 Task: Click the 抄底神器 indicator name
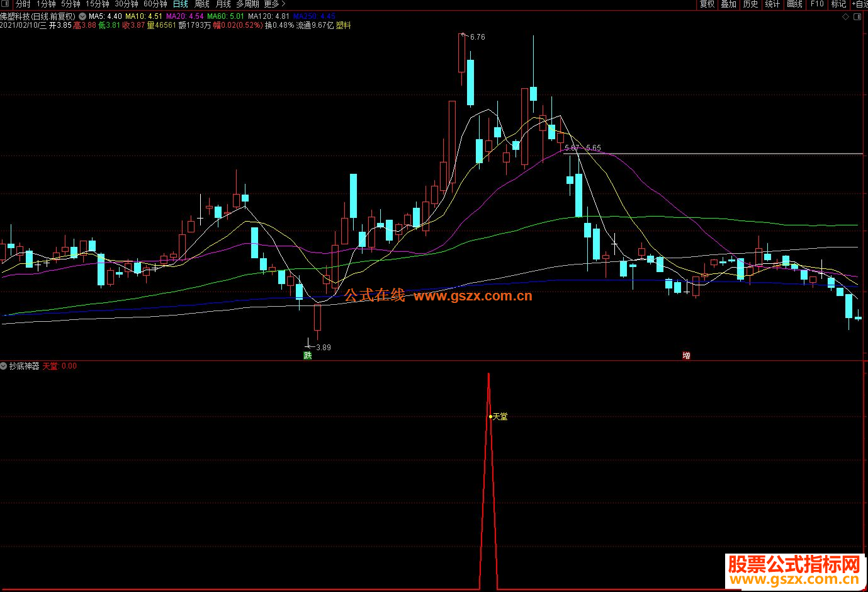tap(25, 366)
